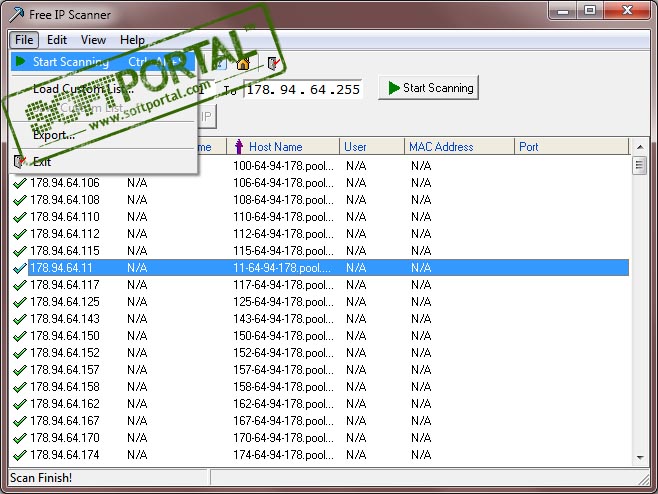The height and width of the screenshot is (494, 658).
Task: Click the Start Scanning button
Action: [x=428, y=88]
